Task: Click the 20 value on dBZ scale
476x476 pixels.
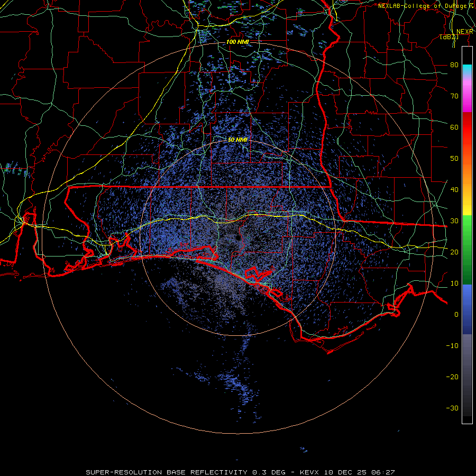Action: point(454,252)
